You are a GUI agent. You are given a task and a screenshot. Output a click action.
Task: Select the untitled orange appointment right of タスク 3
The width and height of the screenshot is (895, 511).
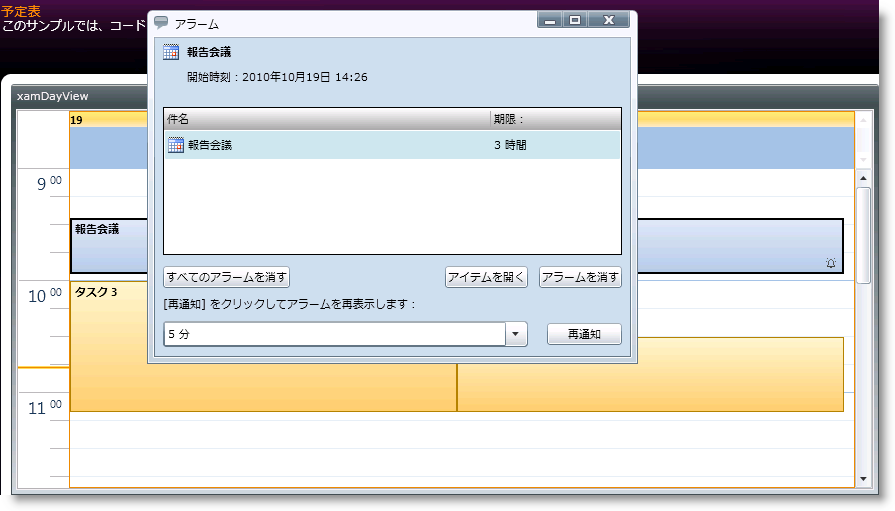650,374
